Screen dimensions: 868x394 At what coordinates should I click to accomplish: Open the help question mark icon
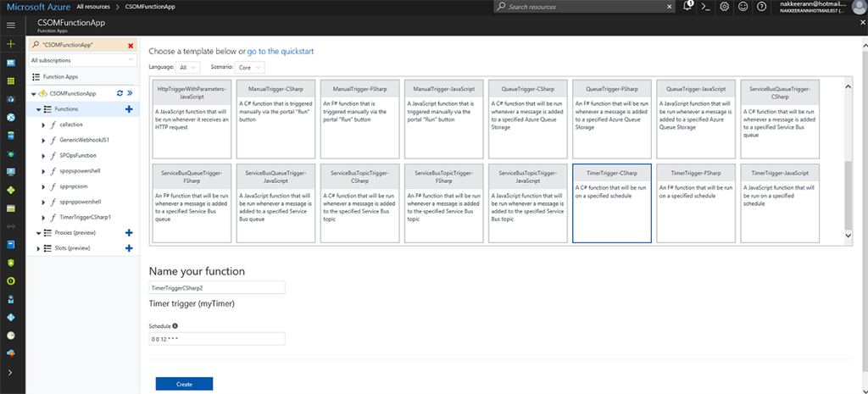tap(762, 6)
